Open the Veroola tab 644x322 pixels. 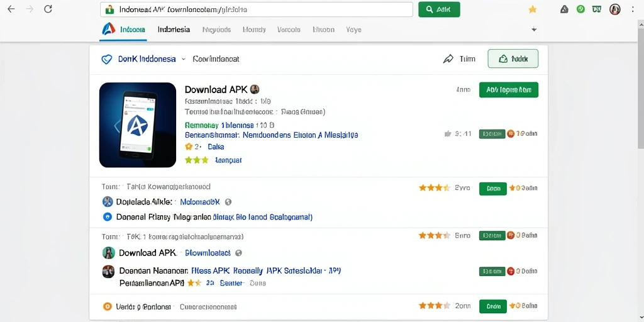(x=289, y=30)
